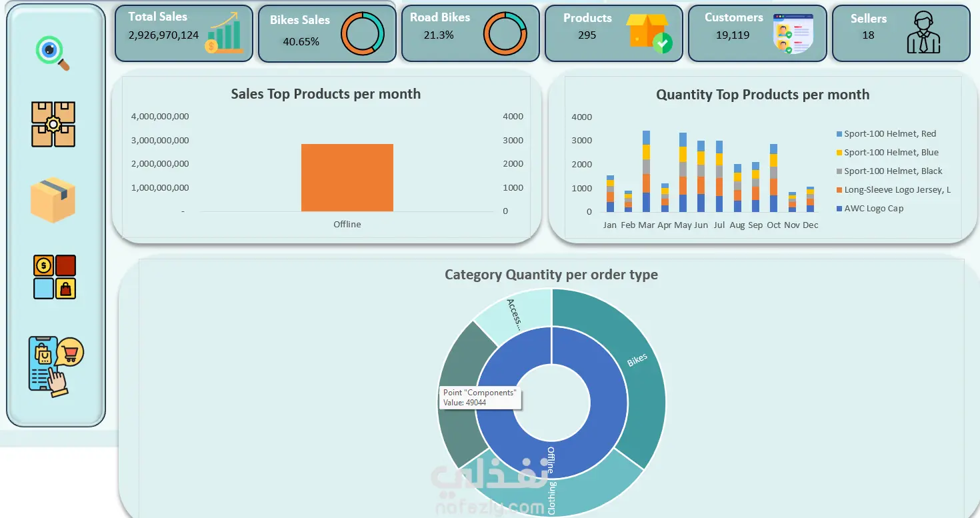Select Long-Sleeve Logo Jersey, L legend entry

[x=893, y=190]
